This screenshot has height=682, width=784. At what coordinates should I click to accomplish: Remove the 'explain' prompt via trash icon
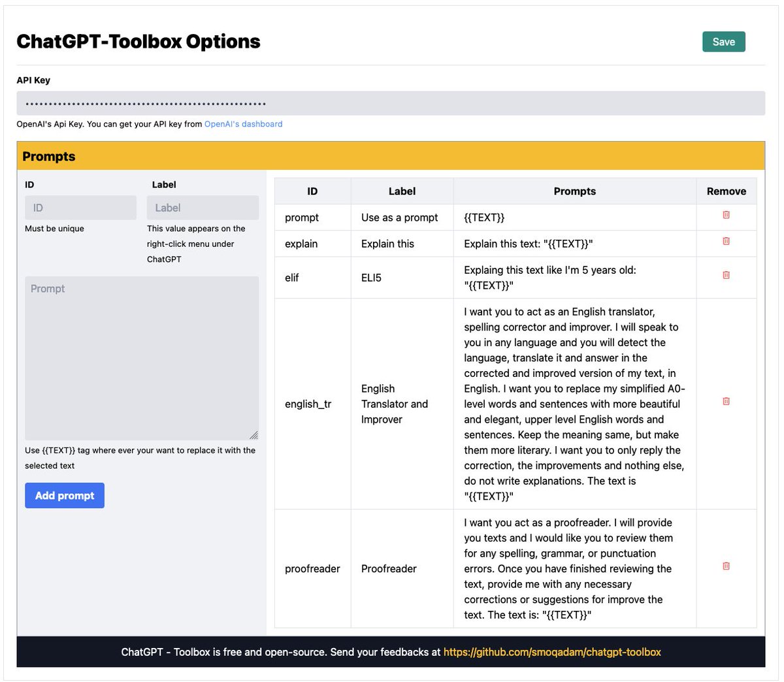tap(726, 241)
